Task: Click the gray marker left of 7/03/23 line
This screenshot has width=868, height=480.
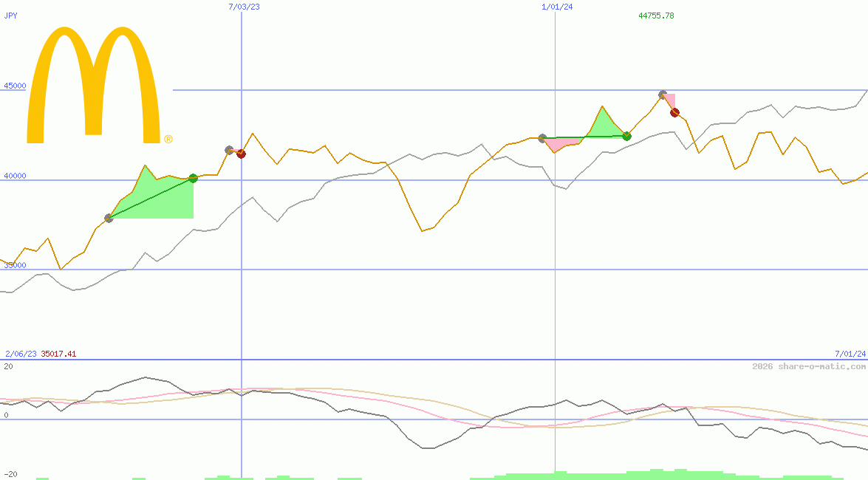Action: coord(229,150)
